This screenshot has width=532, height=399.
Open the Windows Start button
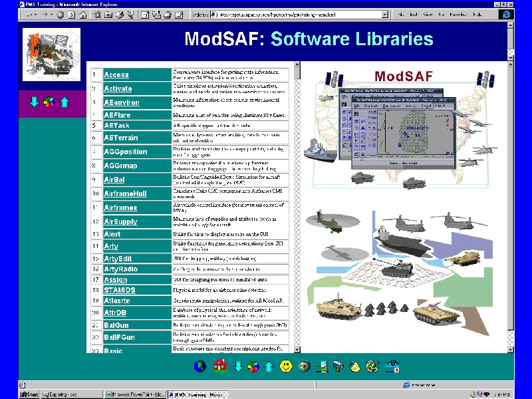(x=29, y=394)
